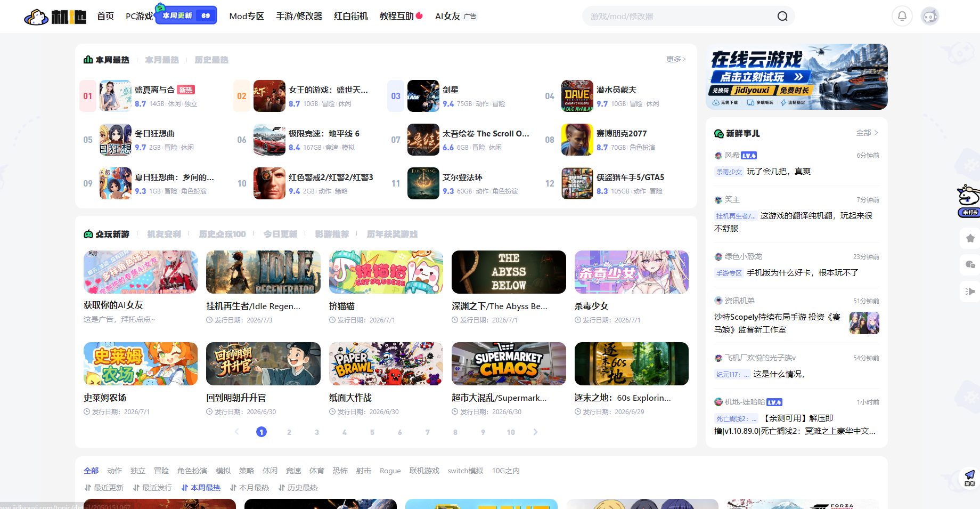The height and width of the screenshot is (509, 980).
Task: Switch to the 本月最热 tab
Action: point(162,60)
